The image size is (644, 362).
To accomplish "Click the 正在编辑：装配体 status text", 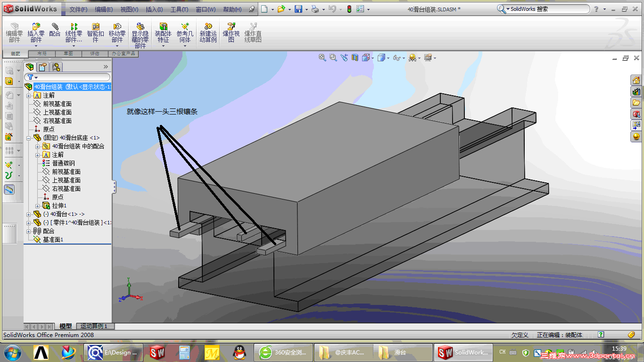I will click(560, 335).
